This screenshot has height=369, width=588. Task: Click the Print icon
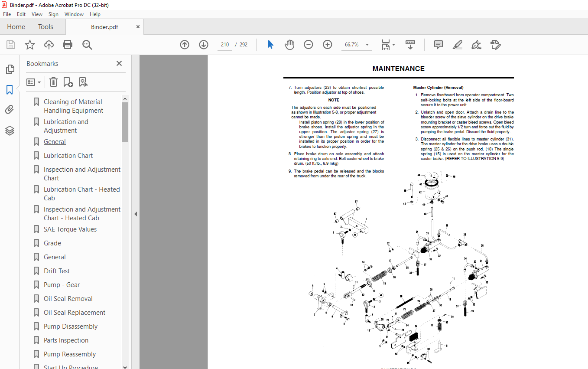coord(68,45)
